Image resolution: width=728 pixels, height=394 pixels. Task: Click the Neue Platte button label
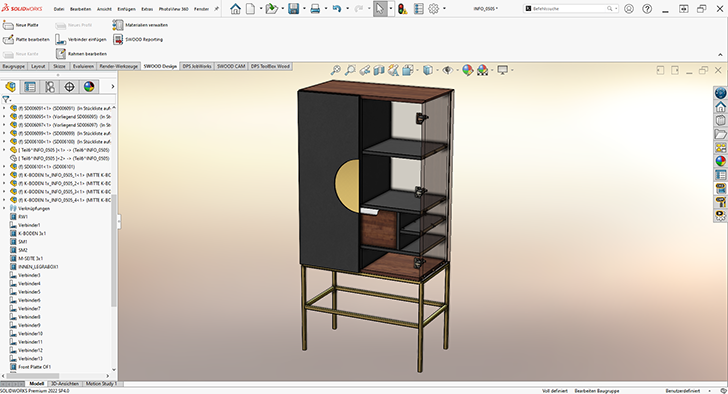27,25
